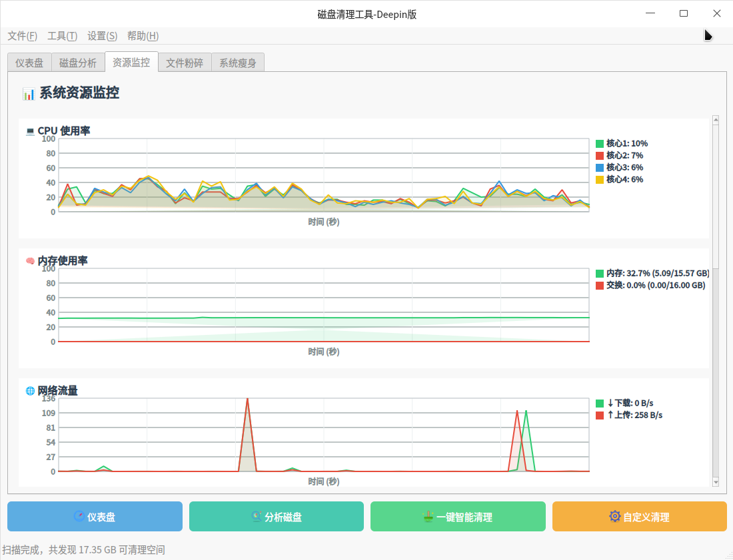The width and height of the screenshot is (733, 560).
Task: Open the 系统瘦身 tab
Action: (x=238, y=63)
